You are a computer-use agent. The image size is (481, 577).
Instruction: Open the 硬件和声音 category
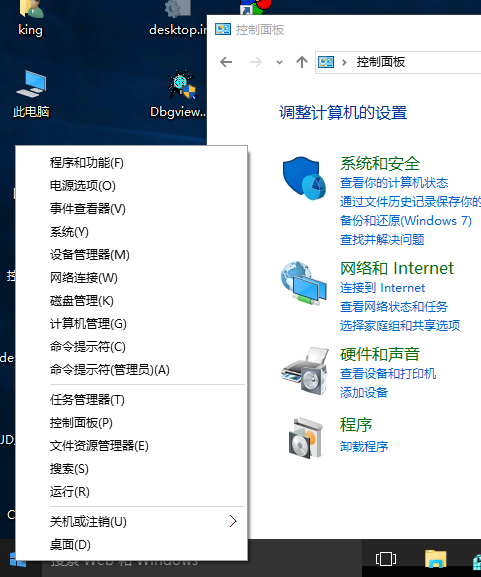point(380,354)
